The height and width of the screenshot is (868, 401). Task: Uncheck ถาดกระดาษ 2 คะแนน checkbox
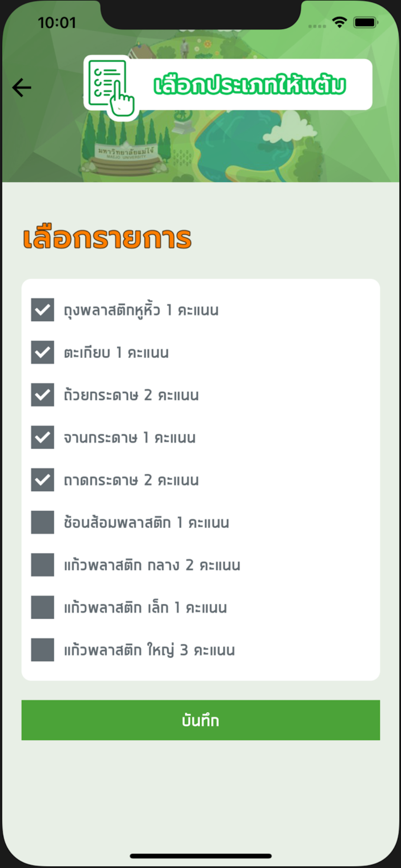(43, 480)
